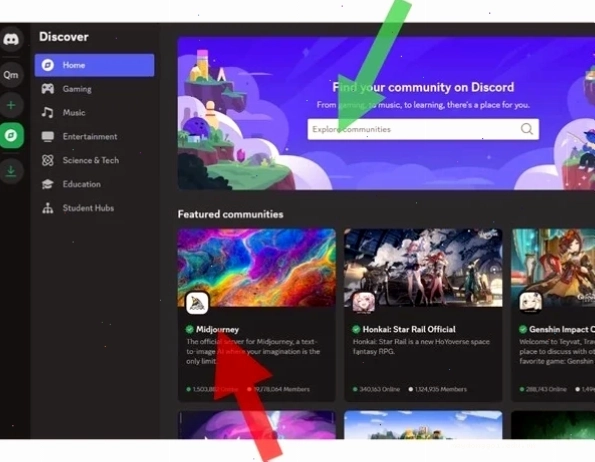Open the Genshin Impact server title
Viewport: 595px width, 462px height.
pos(562,329)
